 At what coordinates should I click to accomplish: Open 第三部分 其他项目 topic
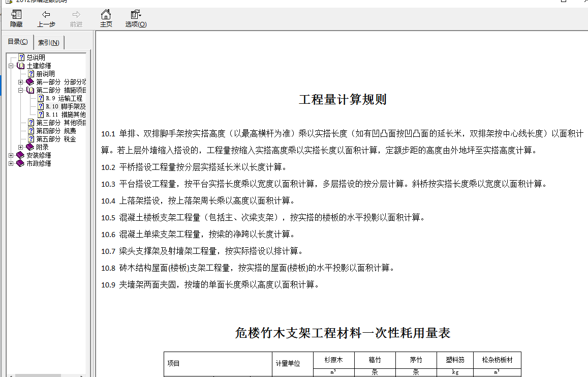(61, 123)
